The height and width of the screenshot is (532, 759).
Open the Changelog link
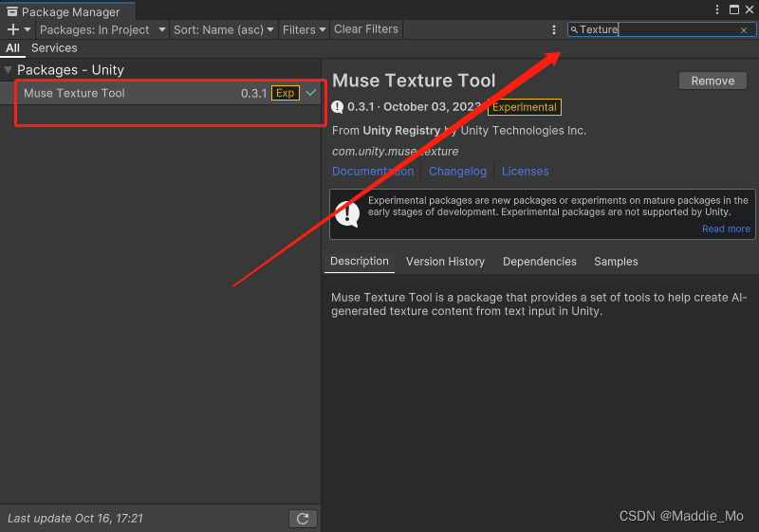(457, 172)
